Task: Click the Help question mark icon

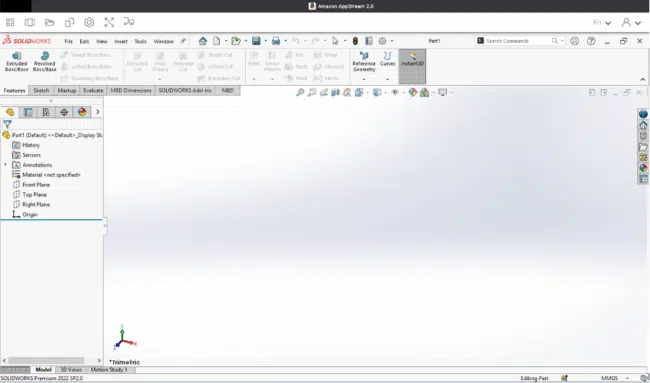Action: (591, 41)
